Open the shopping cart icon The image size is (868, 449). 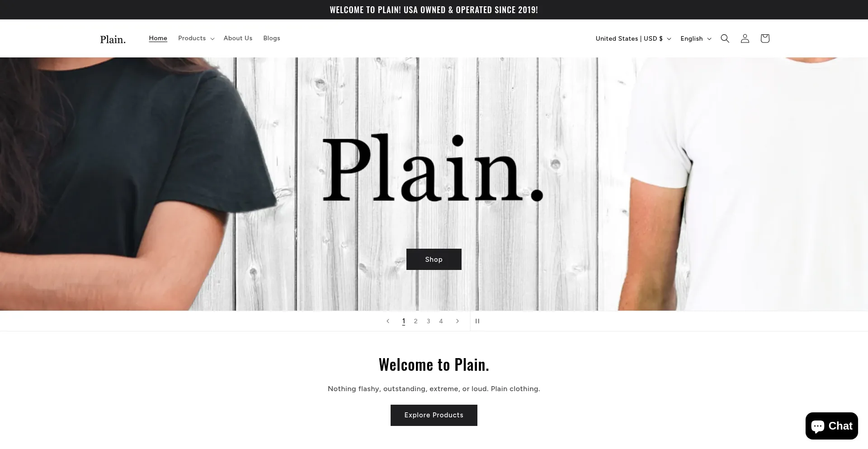pyautogui.click(x=764, y=38)
